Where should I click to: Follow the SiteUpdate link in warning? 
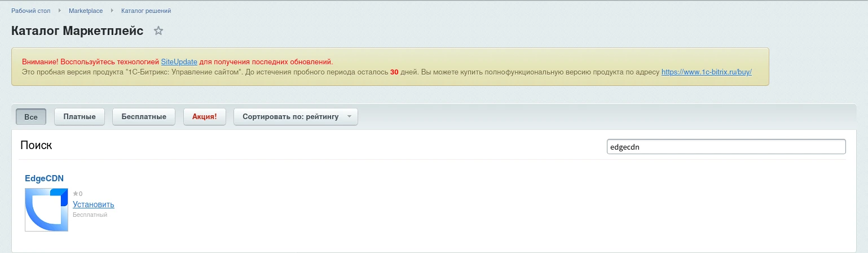pyautogui.click(x=179, y=62)
